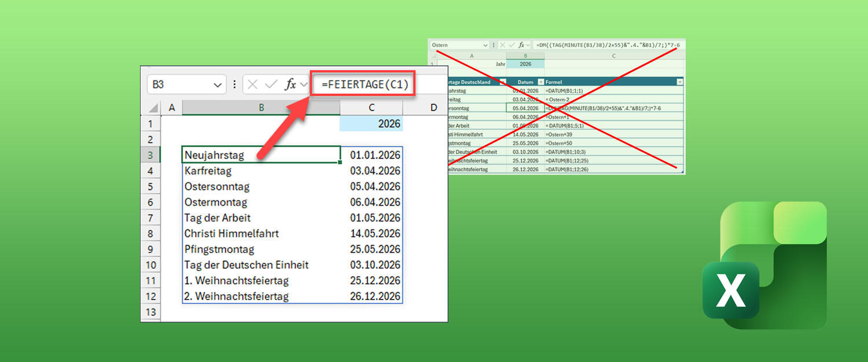Click the cell 'Pfingstmontag' in row 9
The height and width of the screenshot is (362, 868).
262,249
